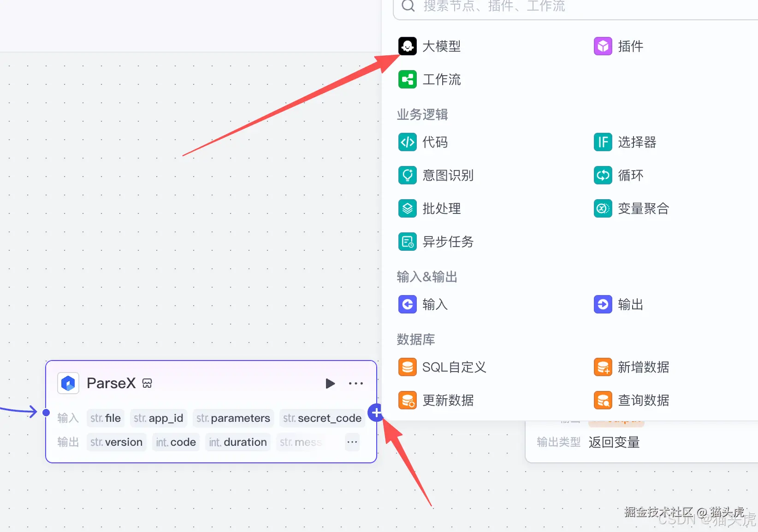
Task: Insert a 工作流 workflow node
Action: (x=441, y=79)
